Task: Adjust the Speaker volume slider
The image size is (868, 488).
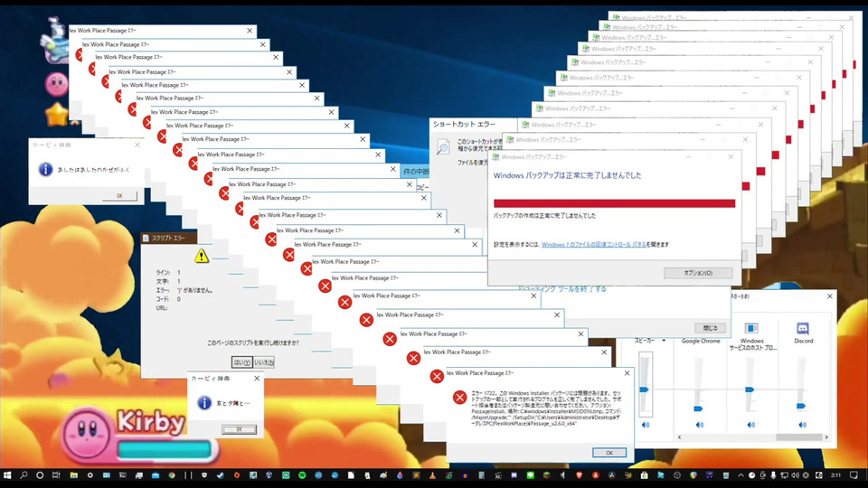Action: pyautogui.click(x=645, y=389)
